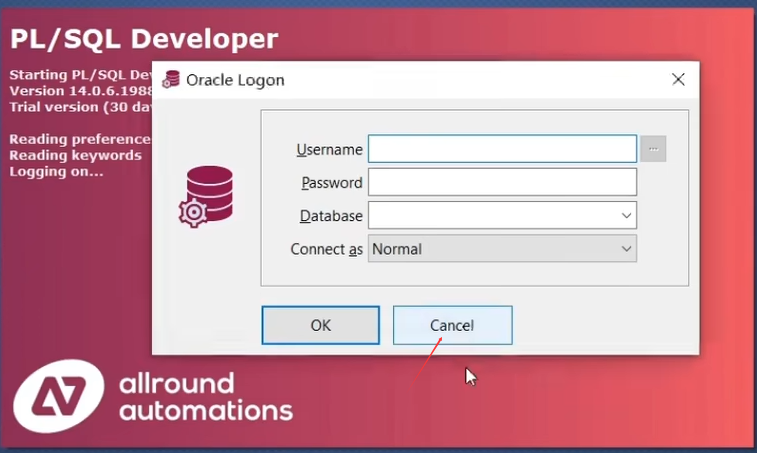Close the Oracle Logon window
Image resolution: width=757 pixels, height=453 pixels.
tap(678, 80)
